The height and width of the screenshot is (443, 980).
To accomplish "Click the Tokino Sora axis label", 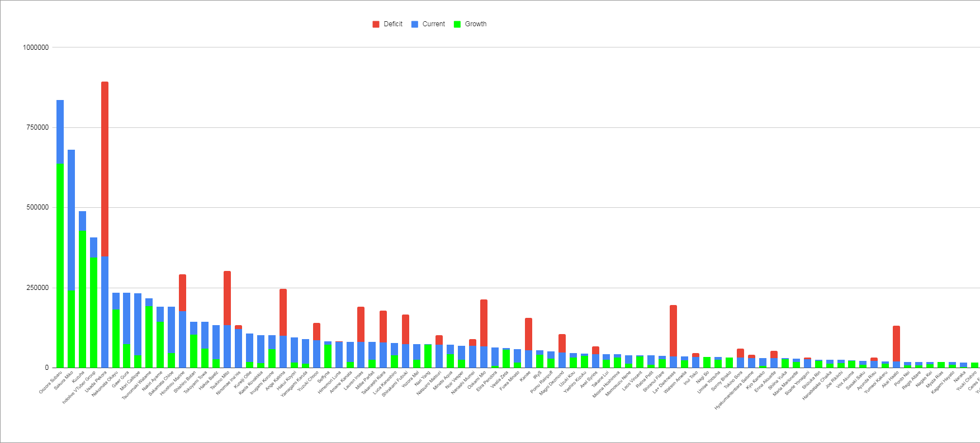I will (734, 380).
